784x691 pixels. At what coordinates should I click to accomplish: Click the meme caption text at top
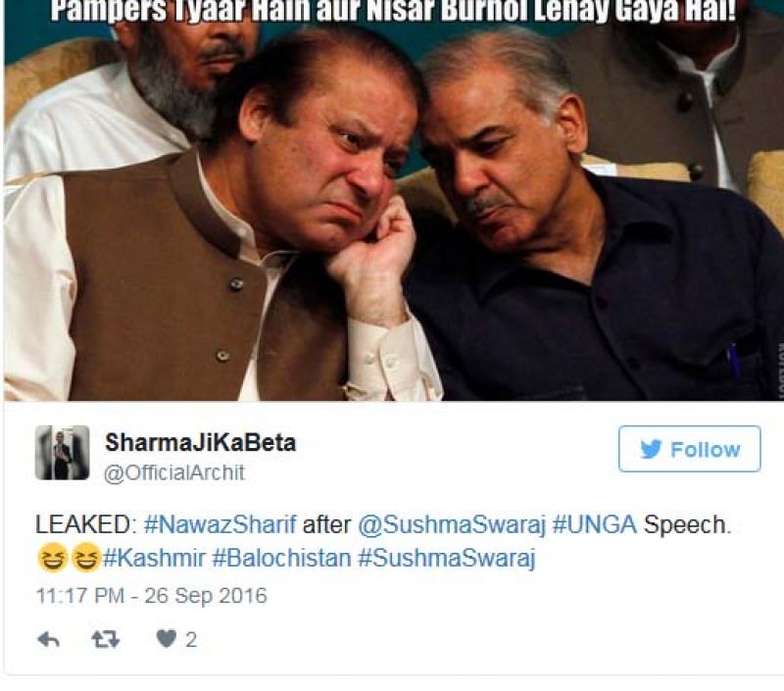(x=394, y=11)
